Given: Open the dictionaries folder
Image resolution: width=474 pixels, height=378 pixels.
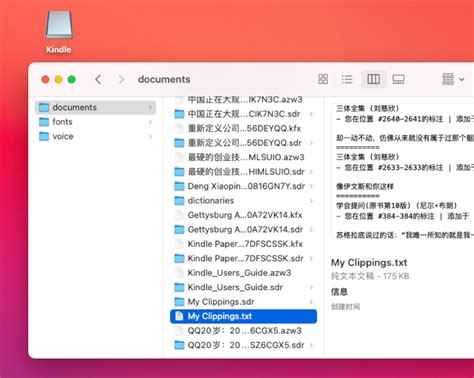Looking at the screenshot, I should (x=243, y=201).
